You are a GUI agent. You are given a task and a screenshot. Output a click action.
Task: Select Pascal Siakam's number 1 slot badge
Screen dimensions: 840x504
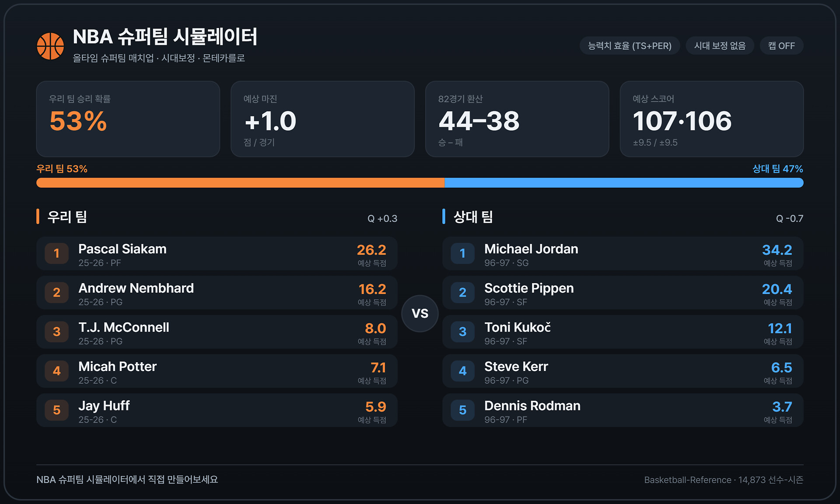coord(57,253)
